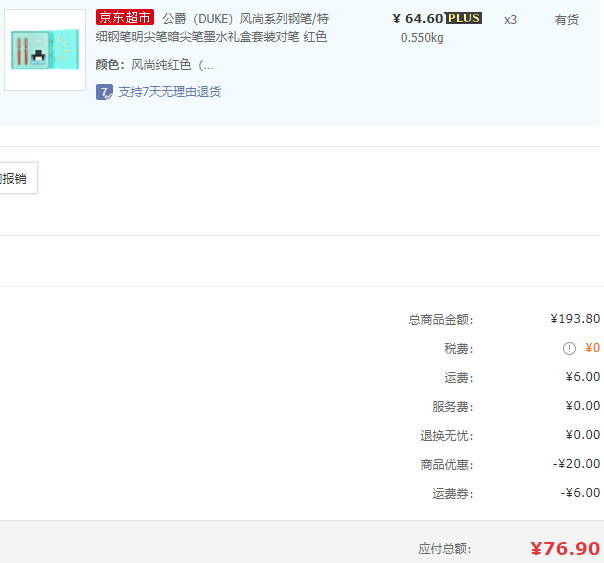604x563 pixels.
Task: Click the 商品优惠 value -¥20.00
Action: click(x=576, y=464)
